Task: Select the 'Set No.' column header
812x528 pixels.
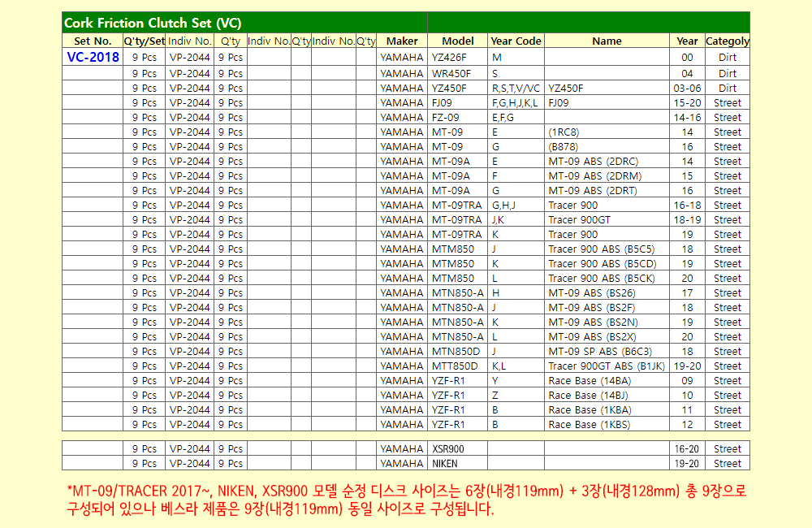Action: (x=93, y=41)
